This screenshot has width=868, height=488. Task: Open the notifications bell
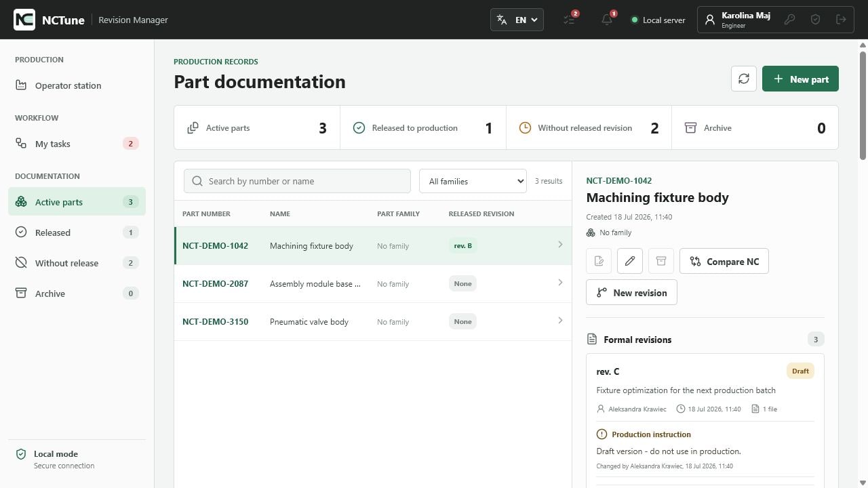607,20
